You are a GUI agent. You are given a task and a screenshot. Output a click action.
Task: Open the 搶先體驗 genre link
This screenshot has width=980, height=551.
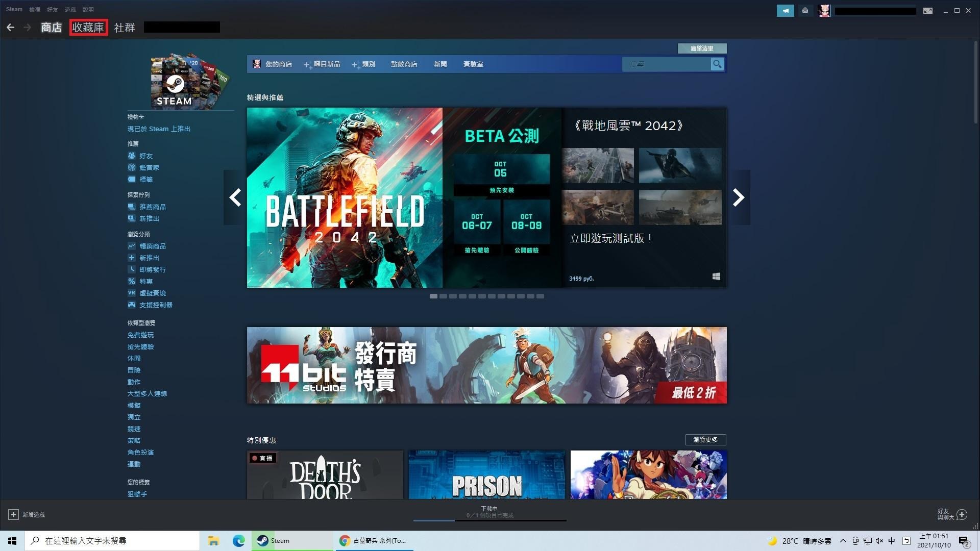[x=140, y=347]
